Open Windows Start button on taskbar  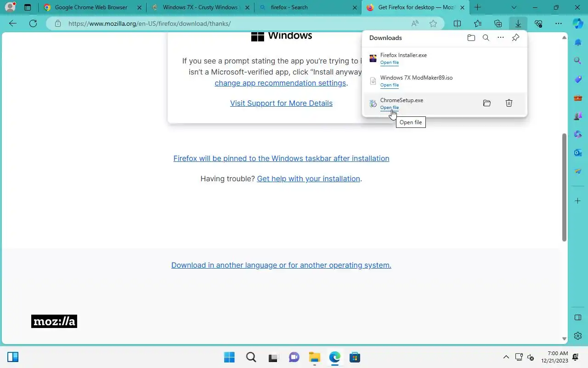(x=229, y=357)
